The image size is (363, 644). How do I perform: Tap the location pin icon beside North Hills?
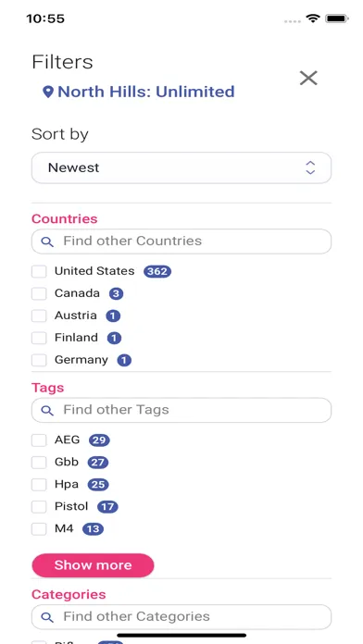pyautogui.click(x=48, y=92)
